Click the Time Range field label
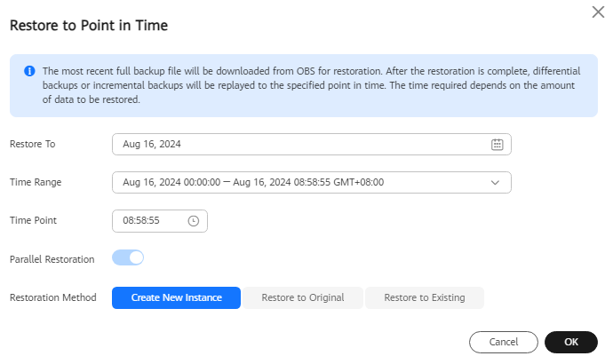 pyautogui.click(x=36, y=182)
